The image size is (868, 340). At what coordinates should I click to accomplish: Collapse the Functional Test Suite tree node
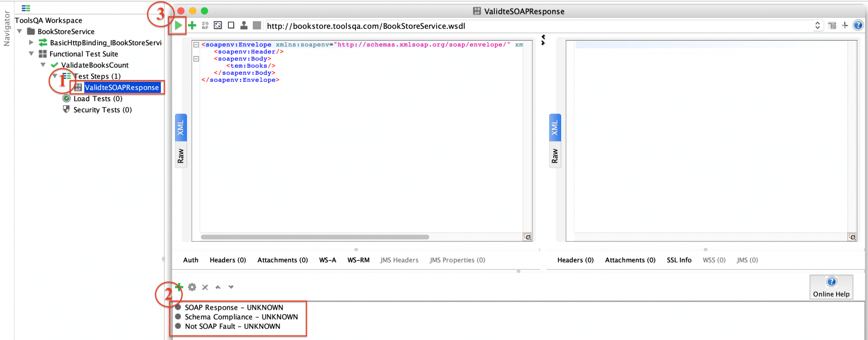[x=31, y=54]
